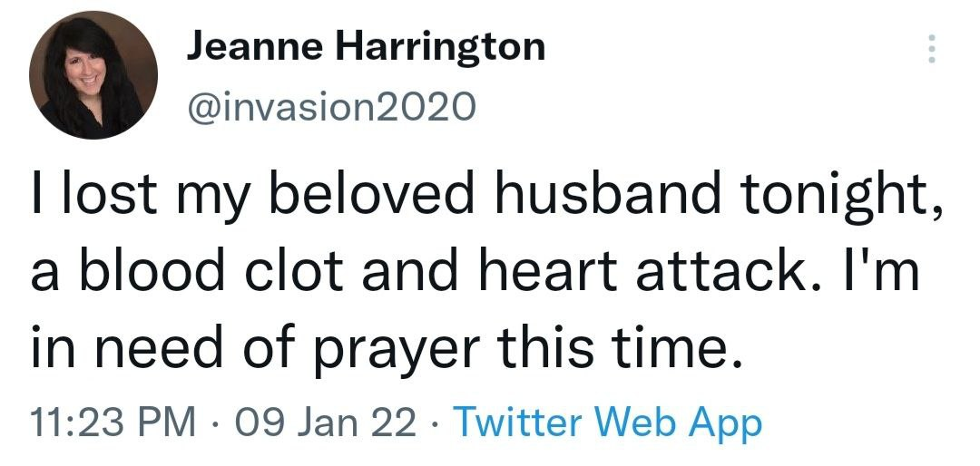The height and width of the screenshot is (466, 980).
Task: Open the tweet's more options menu
Action: (928, 48)
